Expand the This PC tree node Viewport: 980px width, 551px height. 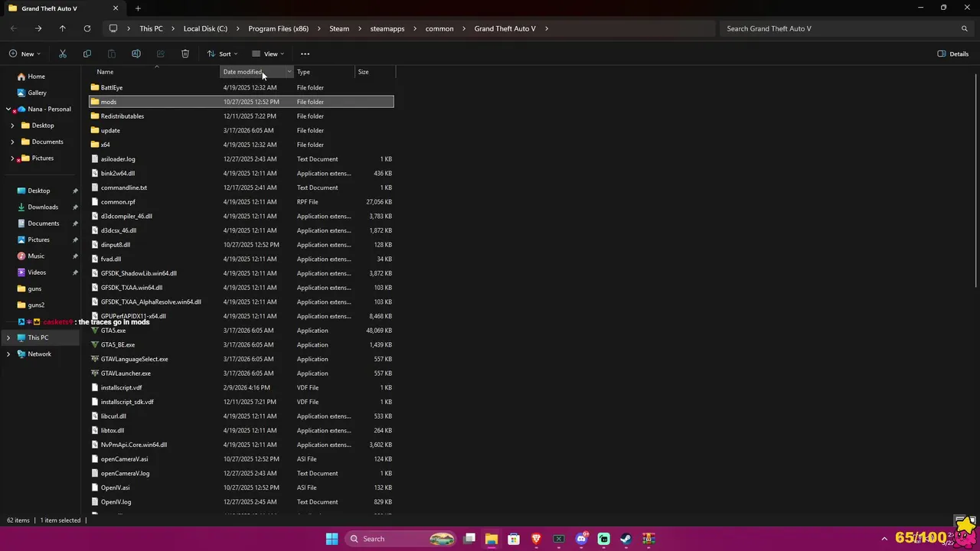(x=8, y=337)
